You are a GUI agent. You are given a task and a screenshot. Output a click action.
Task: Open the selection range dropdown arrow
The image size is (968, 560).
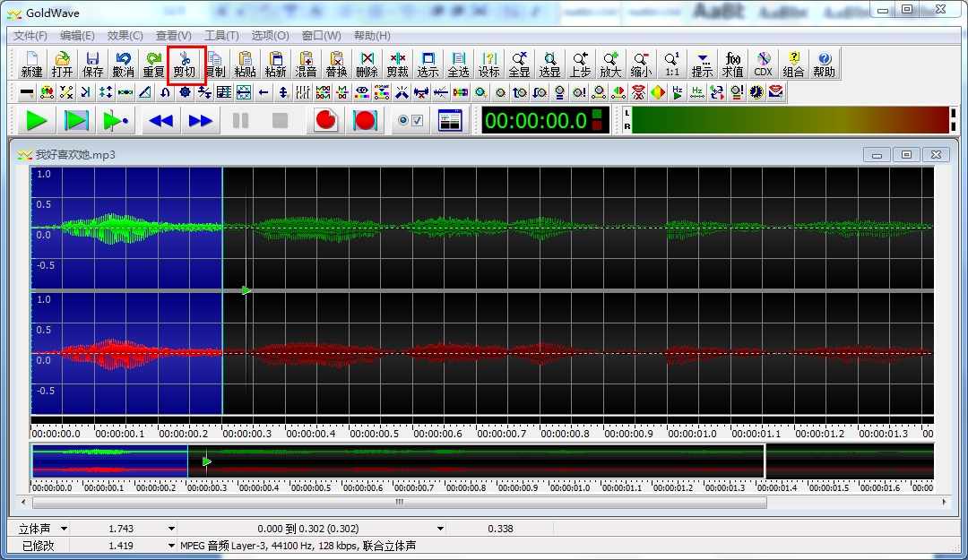pyautogui.click(x=439, y=529)
